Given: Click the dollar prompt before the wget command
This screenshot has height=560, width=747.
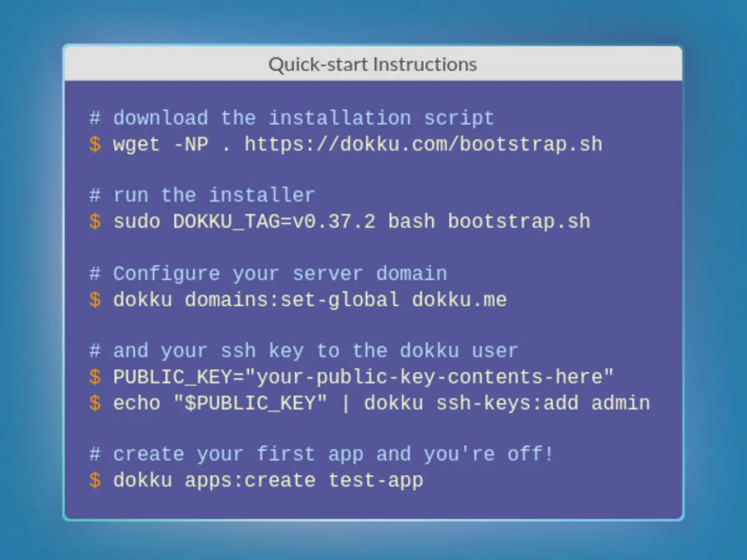Looking at the screenshot, I should (95, 144).
